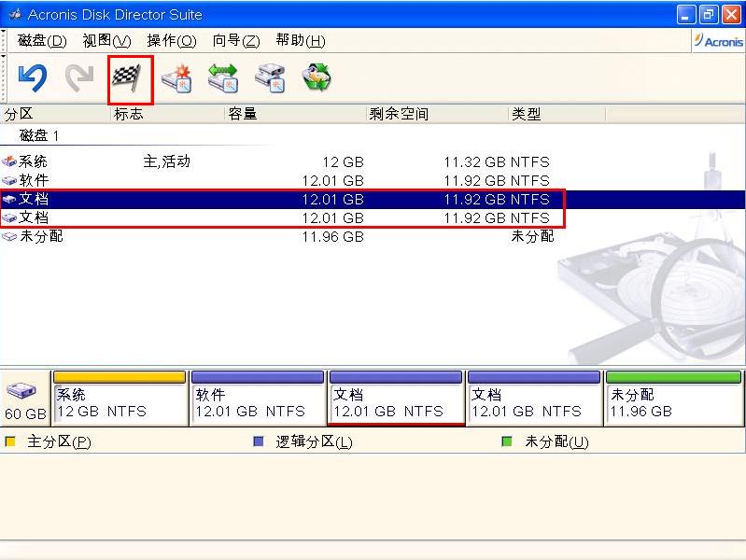Click the grey Redo arrow icon
746x560 pixels.
point(79,78)
